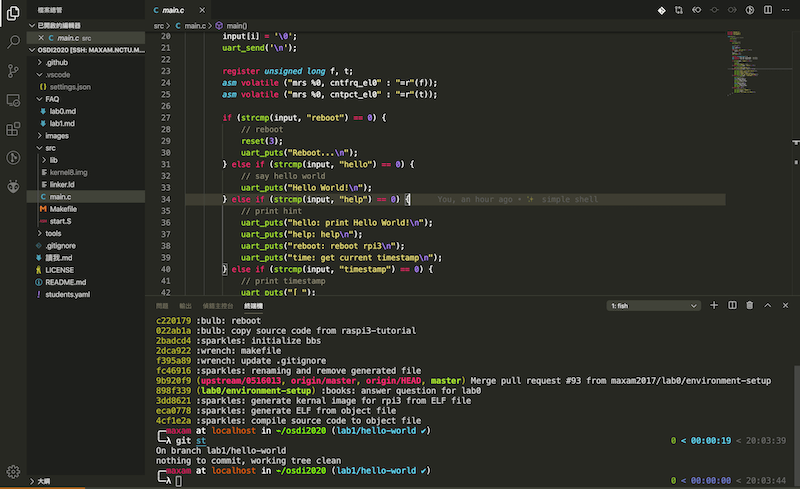Click the Manage gear icon
The width and height of the screenshot is (800, 489).
coord(14,471)
